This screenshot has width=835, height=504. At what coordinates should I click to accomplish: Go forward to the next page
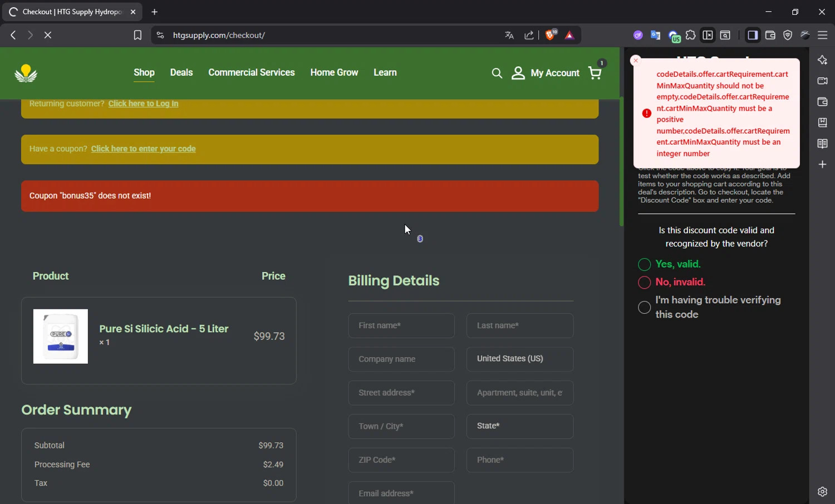pos(30,35)
